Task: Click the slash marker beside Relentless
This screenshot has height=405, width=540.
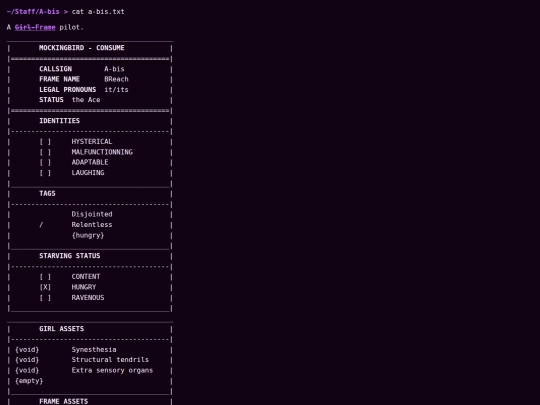Action: pos(41,225)
